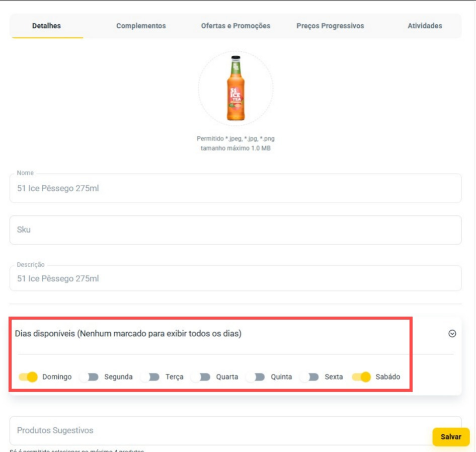The height and width of the screenshot is (452, 476).
Task: Open the Detalhes tab
Action: pyautogui.click(x=46, y=26)
